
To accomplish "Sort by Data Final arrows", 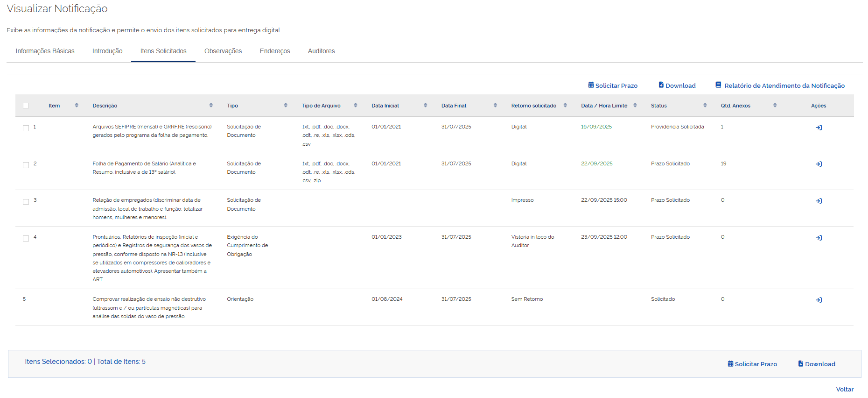I will (495, 106).
